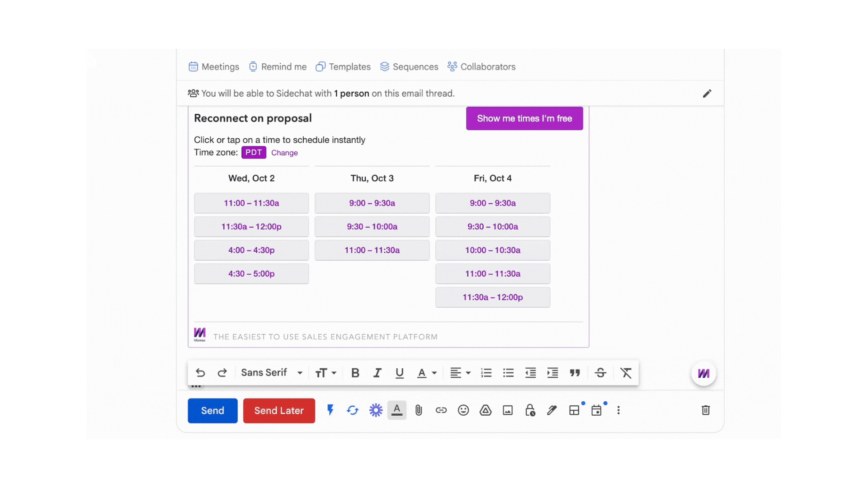Select Fri, Oct 4 11:30a – 12:00p slot
Image resolution: width=868 pixels, height=488 pixels.
(493, 297)
